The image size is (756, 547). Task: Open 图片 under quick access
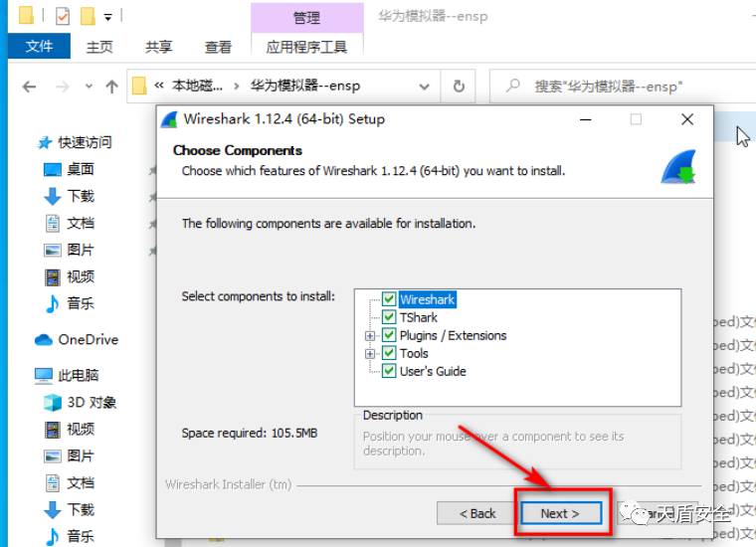tap(69, 250)
